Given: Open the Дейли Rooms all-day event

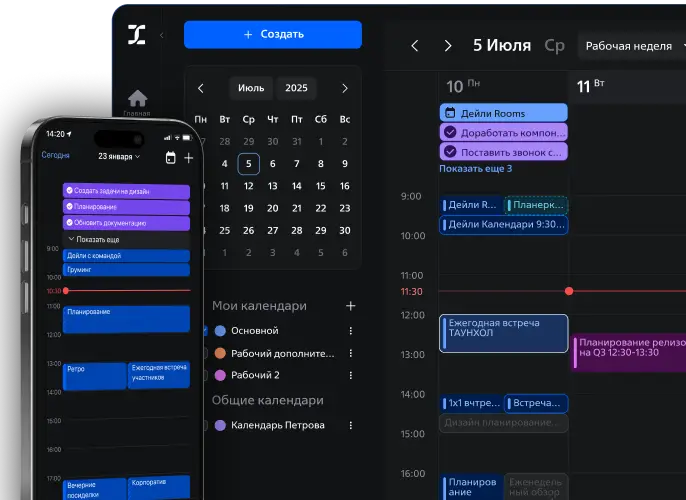Looking at the screenshot, I should pyautogui.click(x=504, y=113).
